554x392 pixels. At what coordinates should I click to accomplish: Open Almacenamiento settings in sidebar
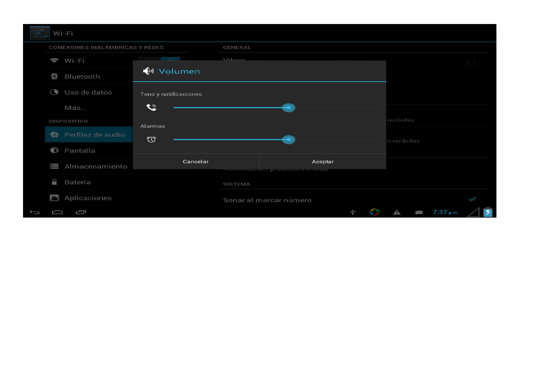point(89,166)
